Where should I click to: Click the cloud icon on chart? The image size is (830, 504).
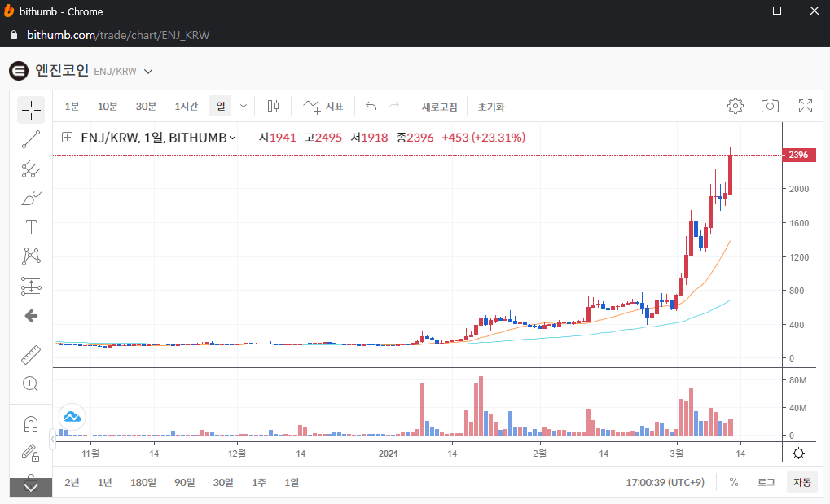click(72, 417)
